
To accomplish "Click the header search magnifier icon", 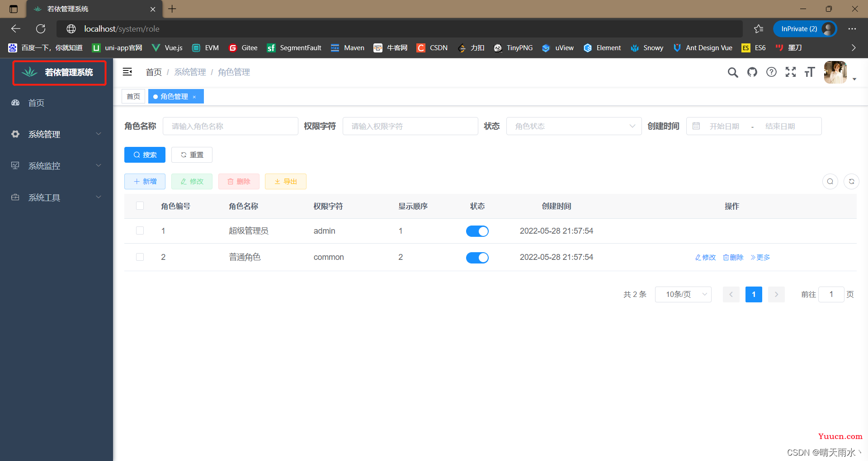I will coord(732,72).
